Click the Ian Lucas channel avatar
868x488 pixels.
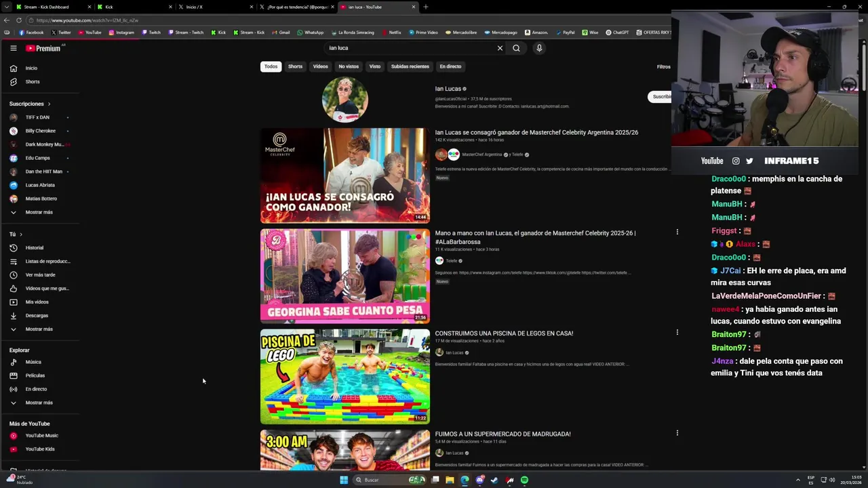click(345, 100)
